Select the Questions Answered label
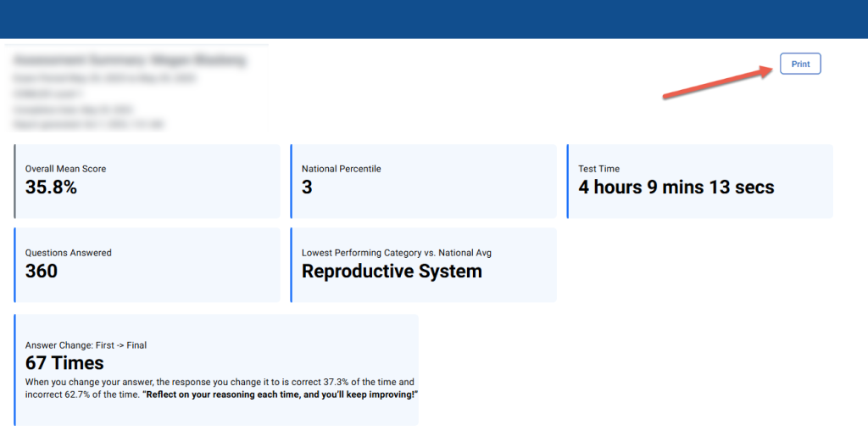868x431 pixels. pos(68,253)
